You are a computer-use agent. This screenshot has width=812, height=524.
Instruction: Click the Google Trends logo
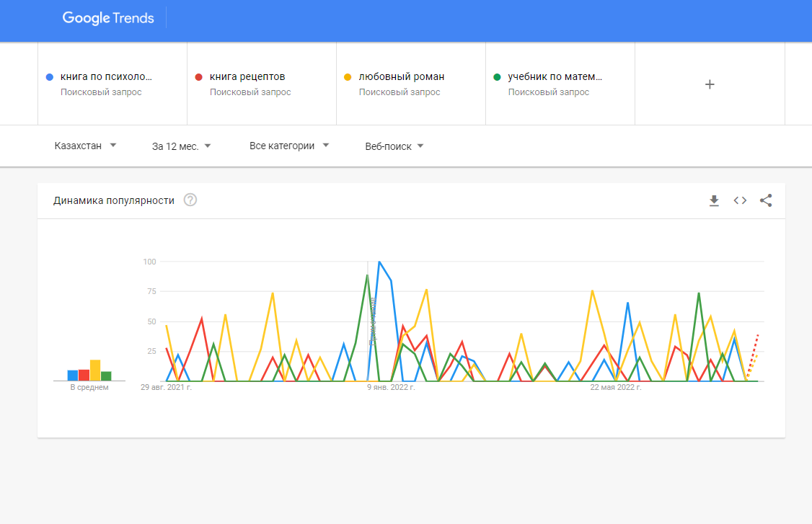(108, 18)
